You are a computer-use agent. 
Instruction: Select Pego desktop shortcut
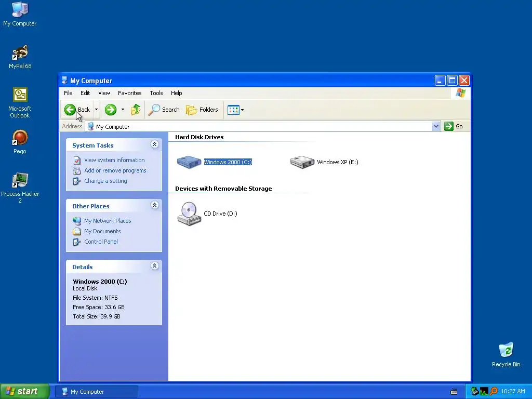(20, 142)
